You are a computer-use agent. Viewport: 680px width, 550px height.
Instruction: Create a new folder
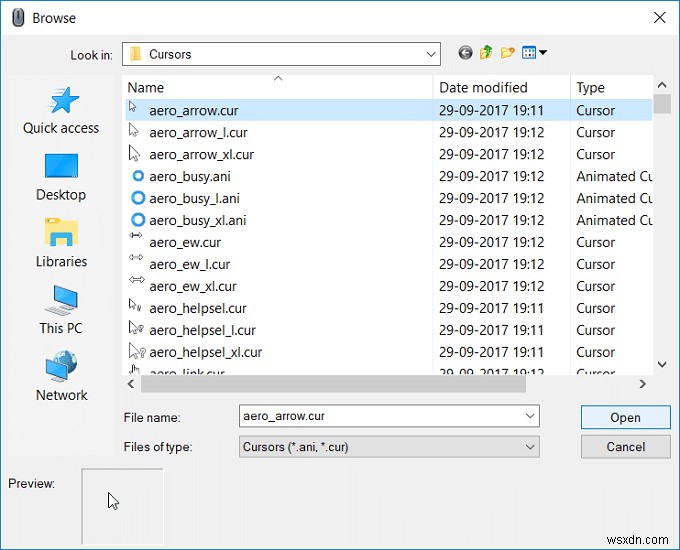[x=508, y=53]
